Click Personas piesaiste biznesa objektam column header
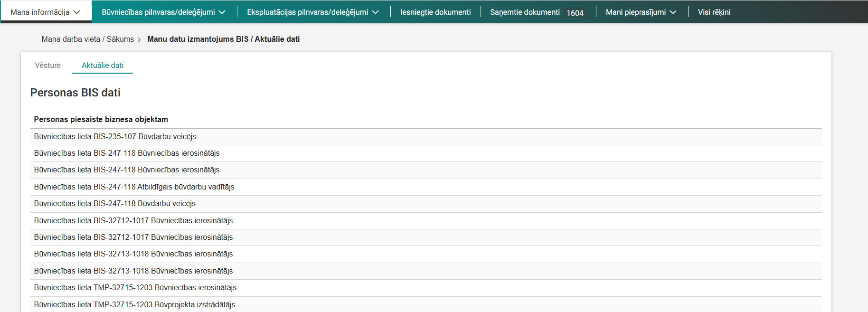Viewport: 868px width, 312px height. 101,119
